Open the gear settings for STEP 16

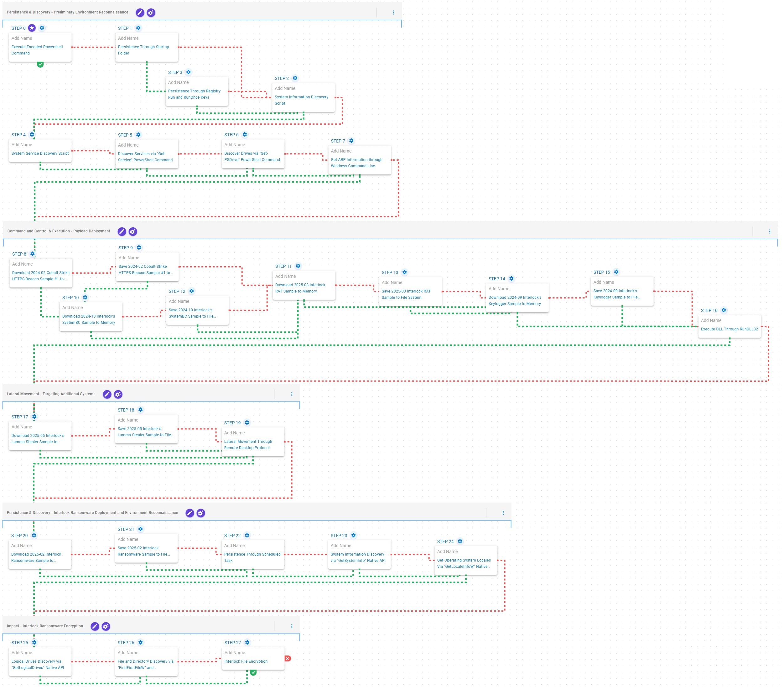click(724, 310)
